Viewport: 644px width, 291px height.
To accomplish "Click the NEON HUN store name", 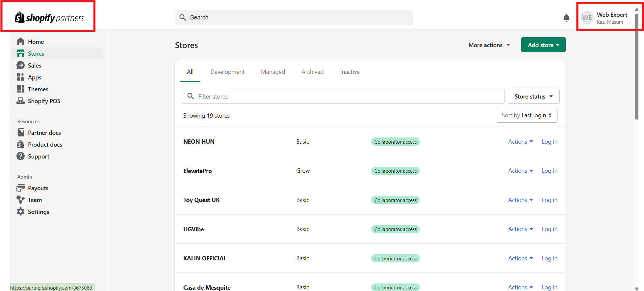I will pyautogui.click(x=199, y=141).
